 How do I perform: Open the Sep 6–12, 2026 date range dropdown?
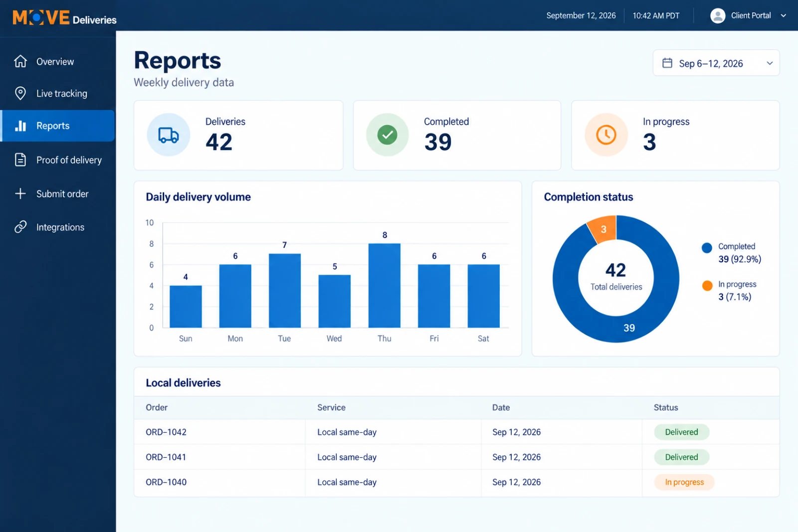[716, 63]
